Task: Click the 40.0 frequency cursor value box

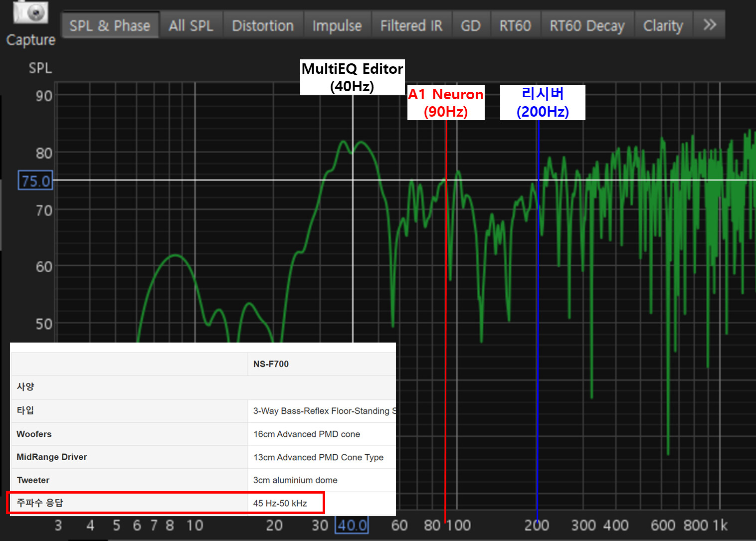Action: [x=352, y=525]
